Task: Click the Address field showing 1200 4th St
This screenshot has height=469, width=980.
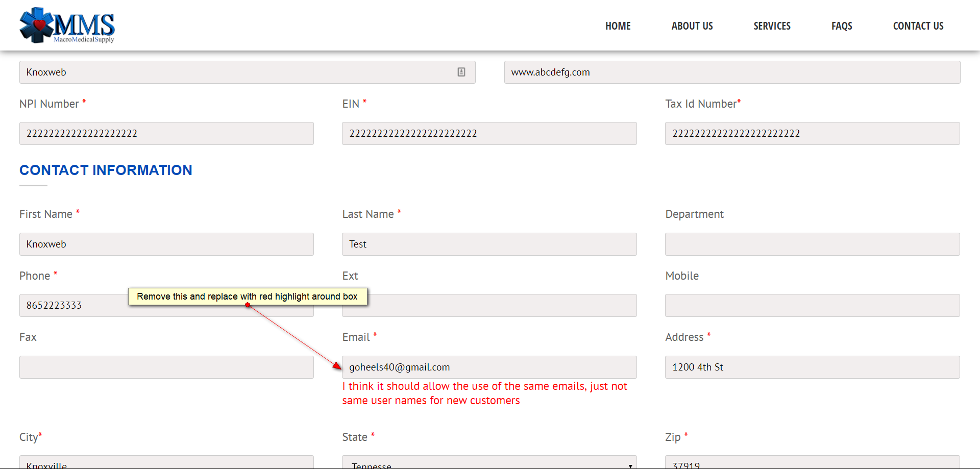Action: 812,367
